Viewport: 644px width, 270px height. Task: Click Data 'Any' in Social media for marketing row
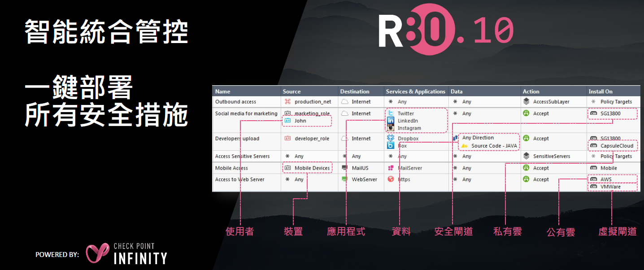click(x=467, y=113)
